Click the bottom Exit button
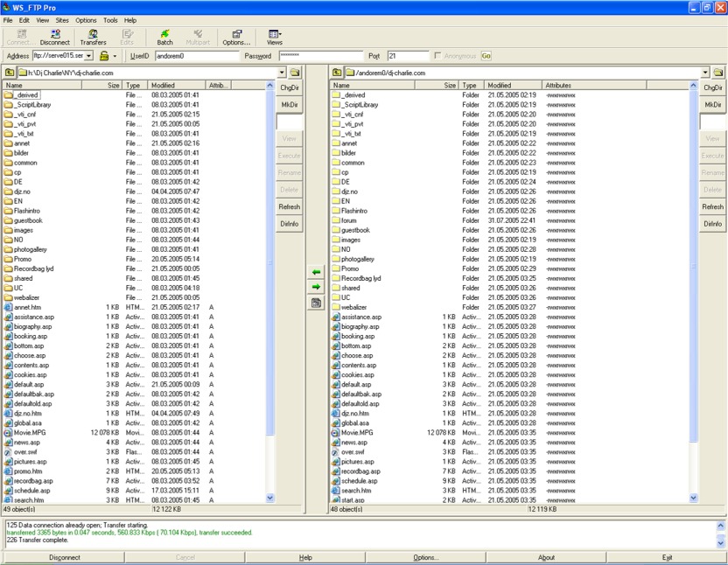728x565 pixels. 667,558
